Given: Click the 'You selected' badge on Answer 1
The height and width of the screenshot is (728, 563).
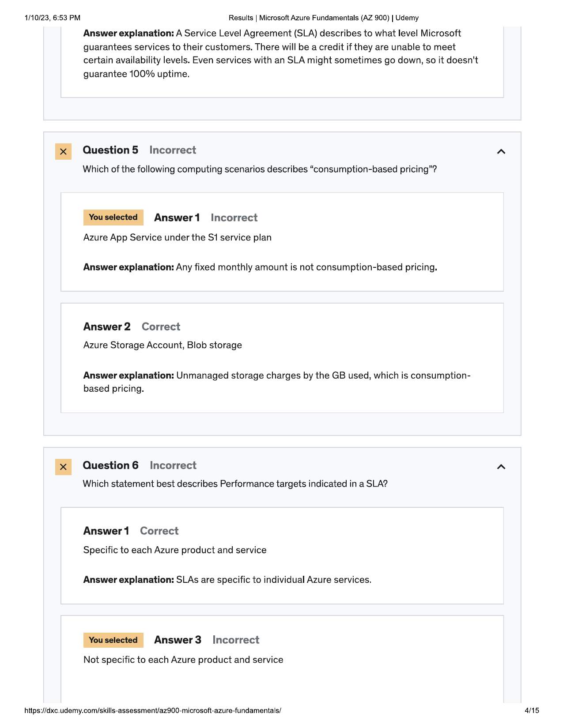Looking at the screenshot, I should [x=113, y=218].
